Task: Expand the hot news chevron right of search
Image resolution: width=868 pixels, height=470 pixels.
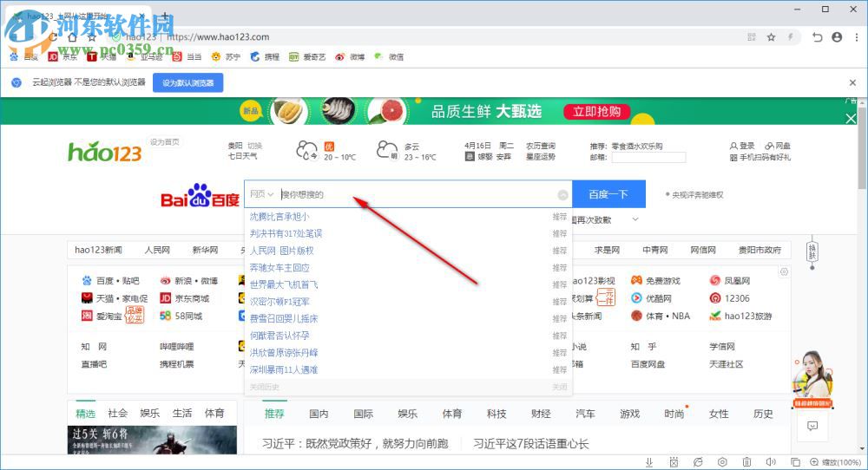Action: click(x=635, y=219)
